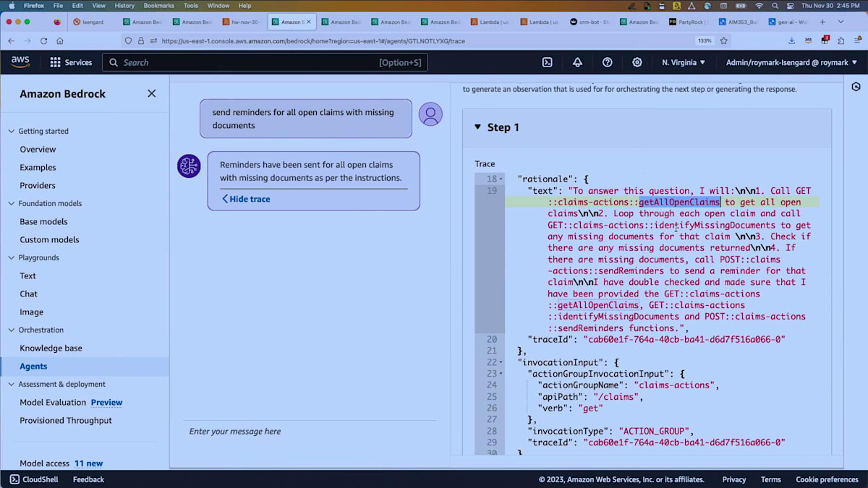The image size is (868, 488).
Task: Open the browser hamburger application menu
Action: (857, 41)
